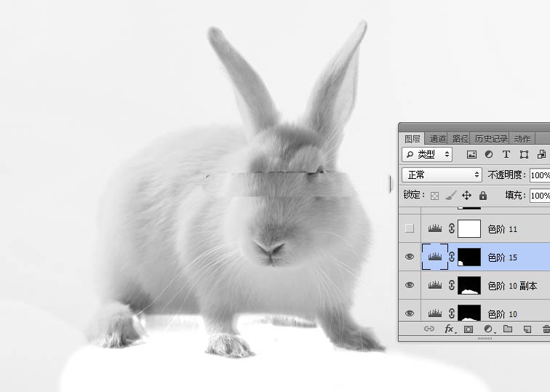Image resolution: width=550 pixels, height=392 pixels.
Task: Open the 类型 filter type dropdown
Action: pyautogui.click(x=426, y=154)
